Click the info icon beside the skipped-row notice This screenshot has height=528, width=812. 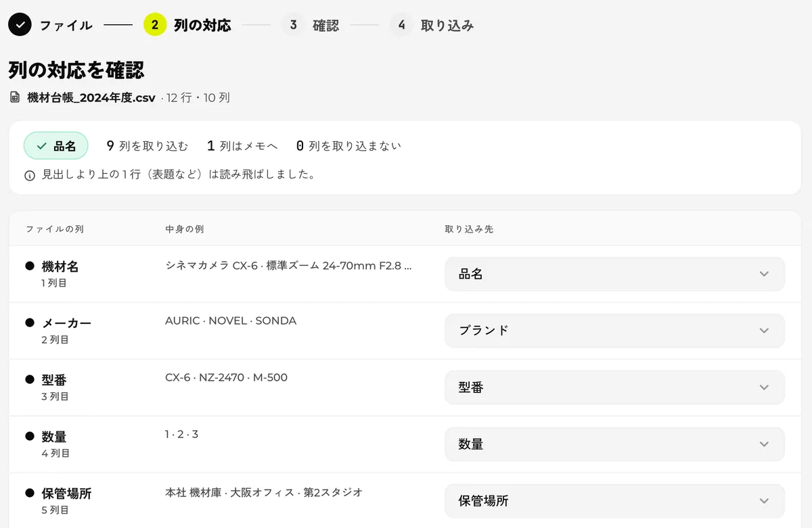[30, 175]
